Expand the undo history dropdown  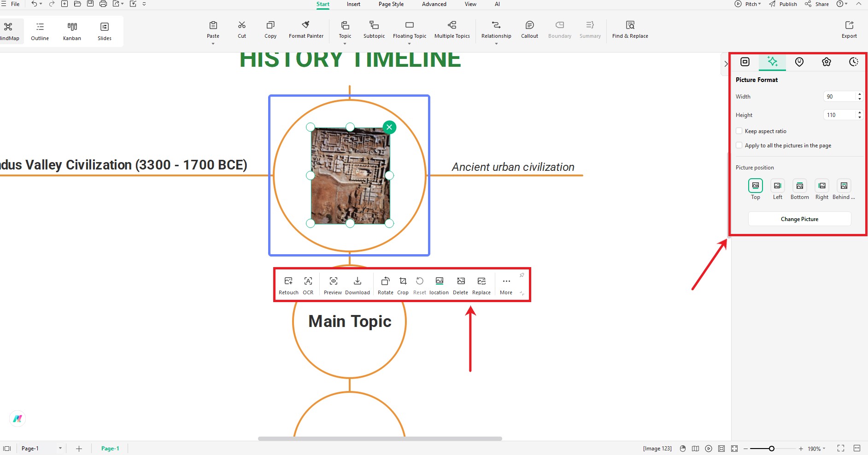tap(41, 4)
